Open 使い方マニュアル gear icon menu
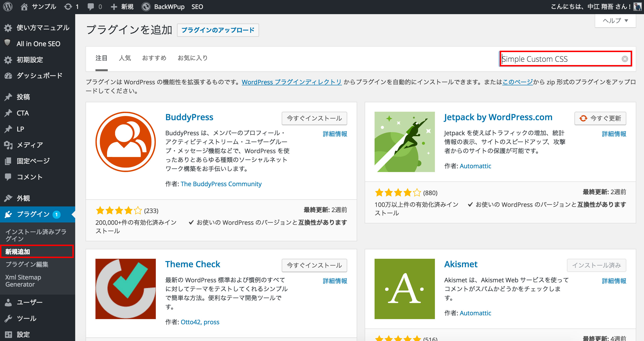The height and width of the screenshot is (341, 644). 8,28
